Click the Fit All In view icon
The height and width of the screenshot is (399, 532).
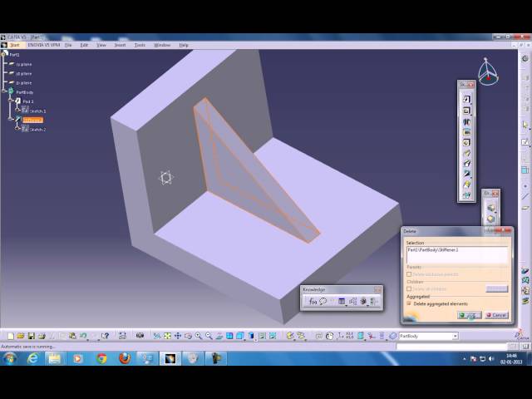click(x=167, y=336)
